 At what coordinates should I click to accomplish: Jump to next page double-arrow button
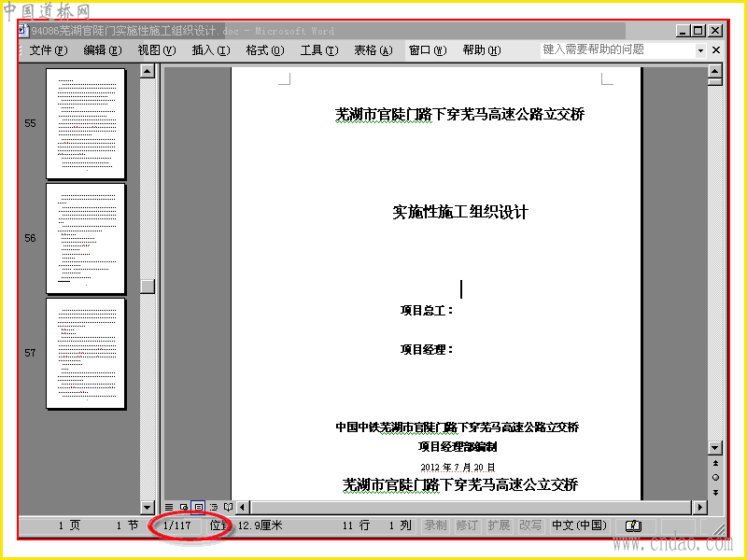pos(715,493)
